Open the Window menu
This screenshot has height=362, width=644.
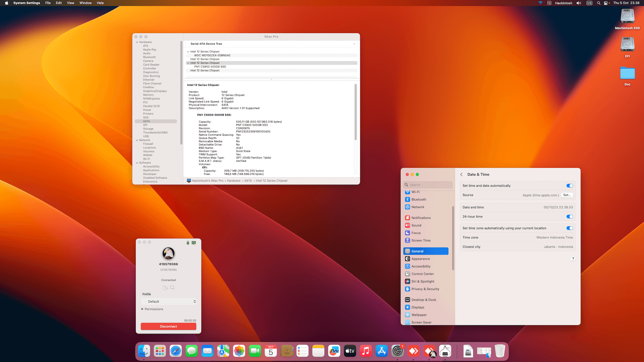click(85, 3)
